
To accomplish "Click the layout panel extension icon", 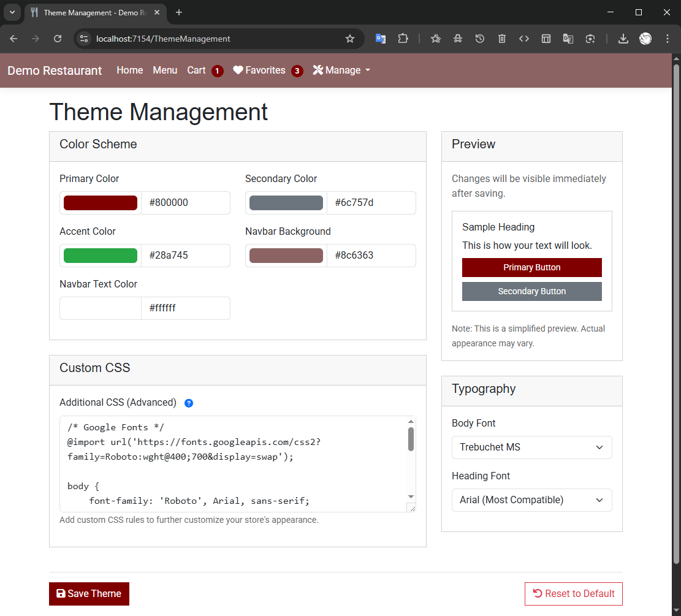I will (546, 39).
